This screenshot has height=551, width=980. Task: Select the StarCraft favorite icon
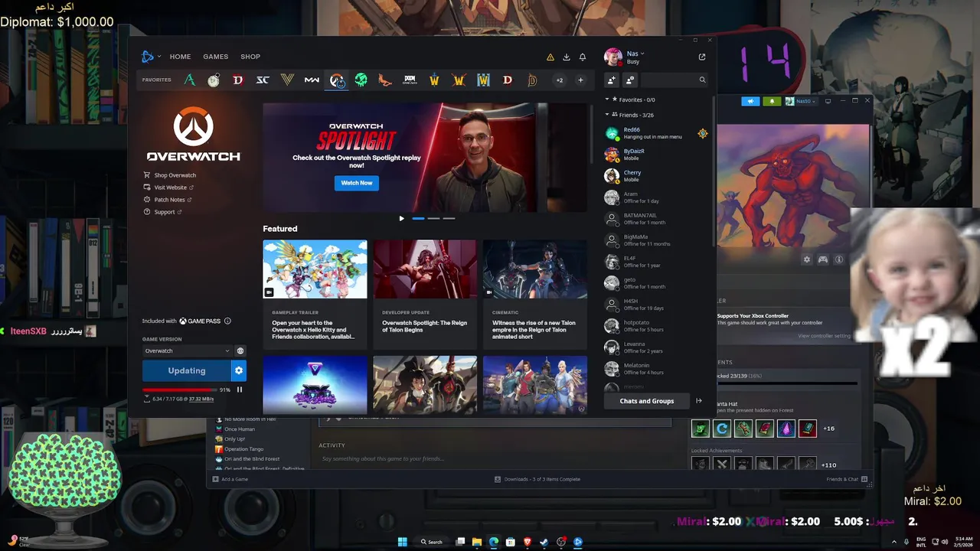coord(263,80)
